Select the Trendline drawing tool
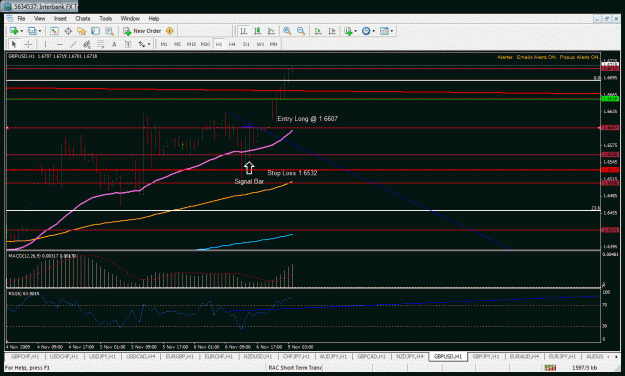The width and height of the screenshot is (625, 376). pos(73,44)
